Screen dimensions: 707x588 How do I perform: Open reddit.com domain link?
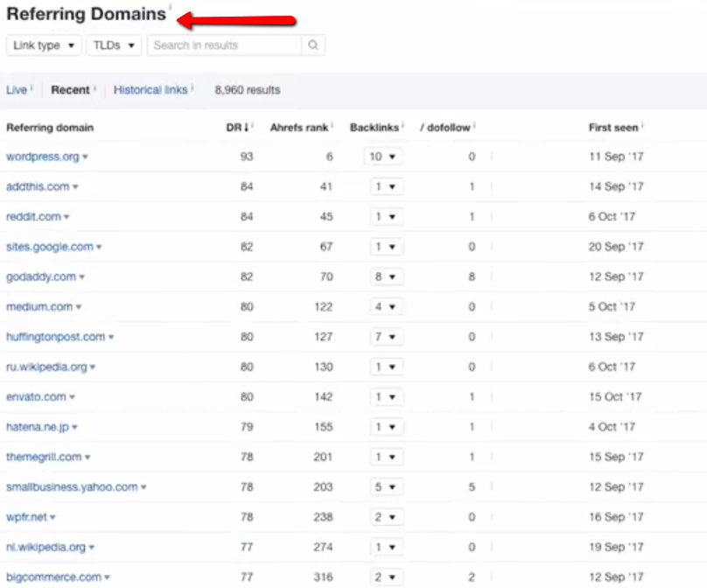point(33,216)
